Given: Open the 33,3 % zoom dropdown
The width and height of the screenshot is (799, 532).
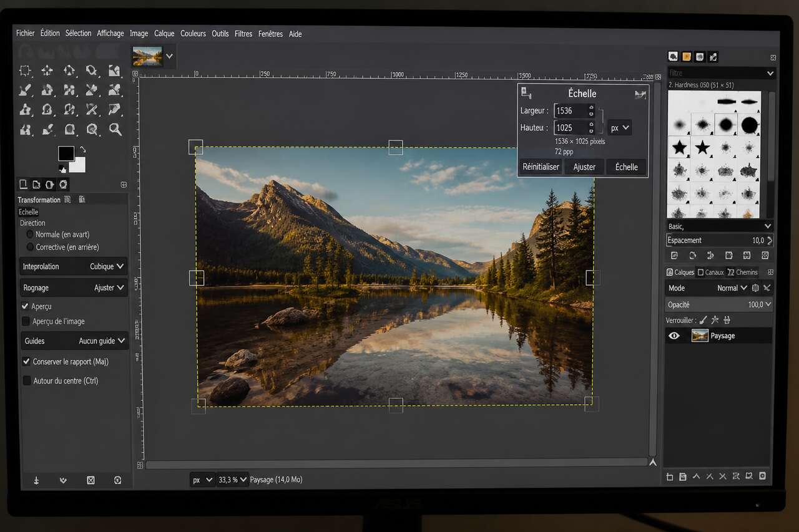Looking at the screenshot, I should 232,480.
